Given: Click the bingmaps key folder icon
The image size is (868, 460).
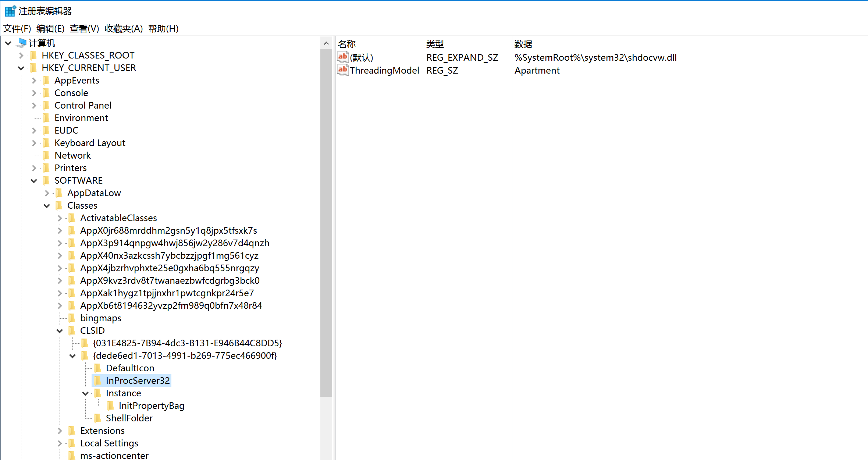Looking at the screenshot, I should pos(72,318).
